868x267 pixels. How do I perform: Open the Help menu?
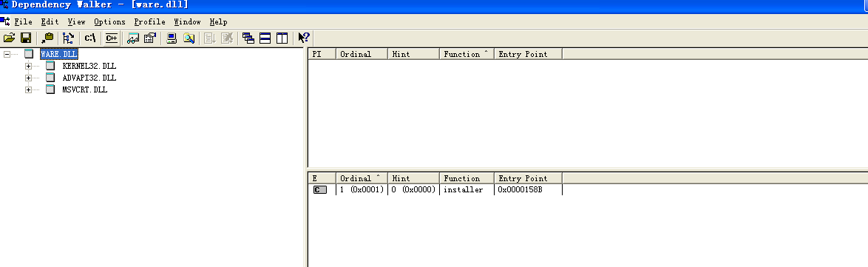(218, 21)
